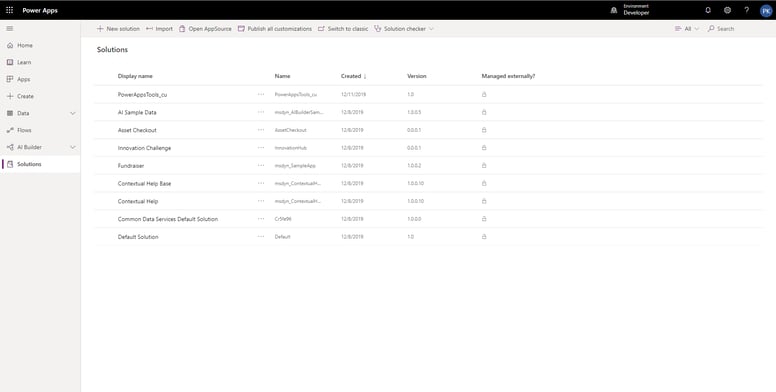
Task: Click New solution in the command bar
Action: [x=118, y=29]
